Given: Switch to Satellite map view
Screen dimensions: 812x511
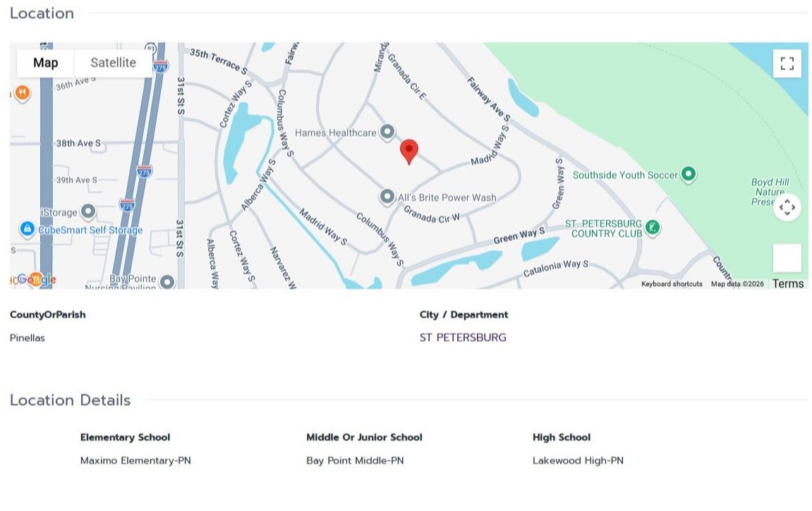Looking at the screenshot, I should pyautogui.click(x=114, y=63).
